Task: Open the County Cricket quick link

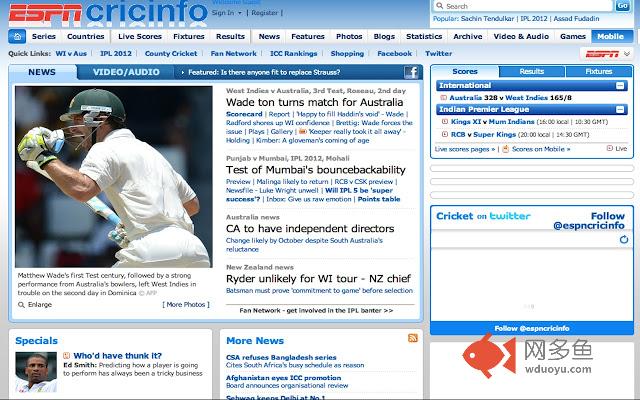Action: [x=171, y=53]
